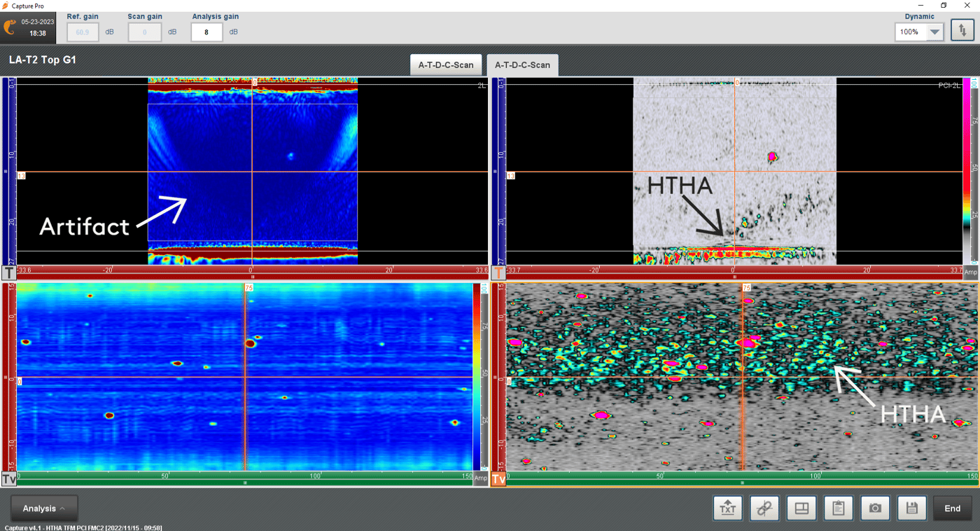Switch to the right A-T-D-C-Scan tab

(x=524, y=64)
